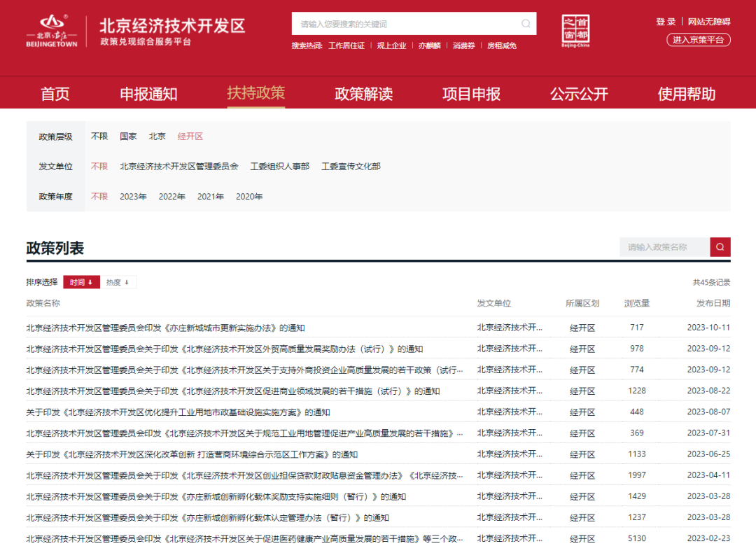
Task: Focus the 请输入政策名称 input field
Action: pyautogui.click(x=664, y=247)
